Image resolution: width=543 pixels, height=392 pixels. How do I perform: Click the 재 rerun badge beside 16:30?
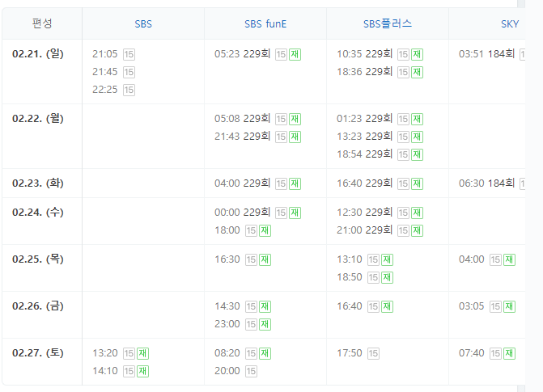tap(265, 259)
